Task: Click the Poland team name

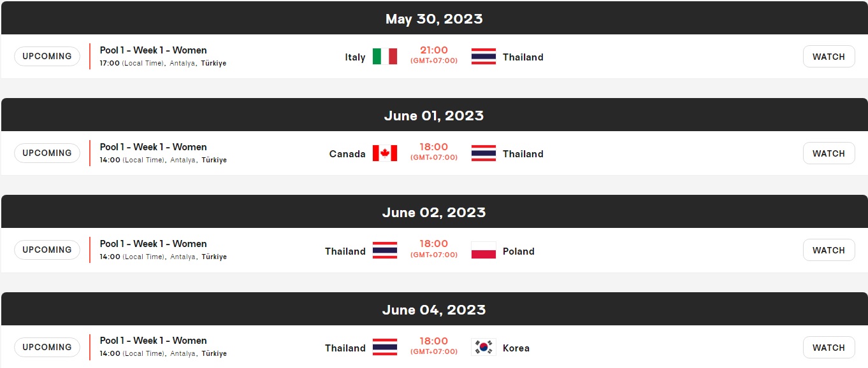Action: pos(519,251)
